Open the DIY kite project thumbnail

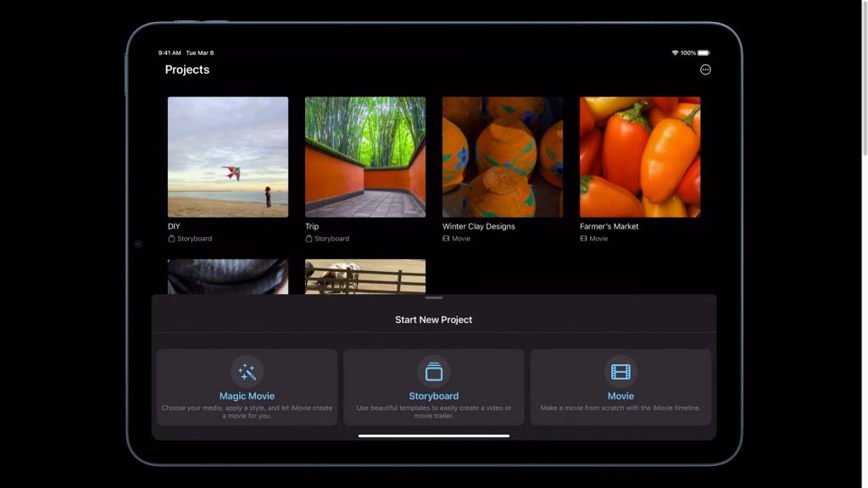(x=228, y=157)
